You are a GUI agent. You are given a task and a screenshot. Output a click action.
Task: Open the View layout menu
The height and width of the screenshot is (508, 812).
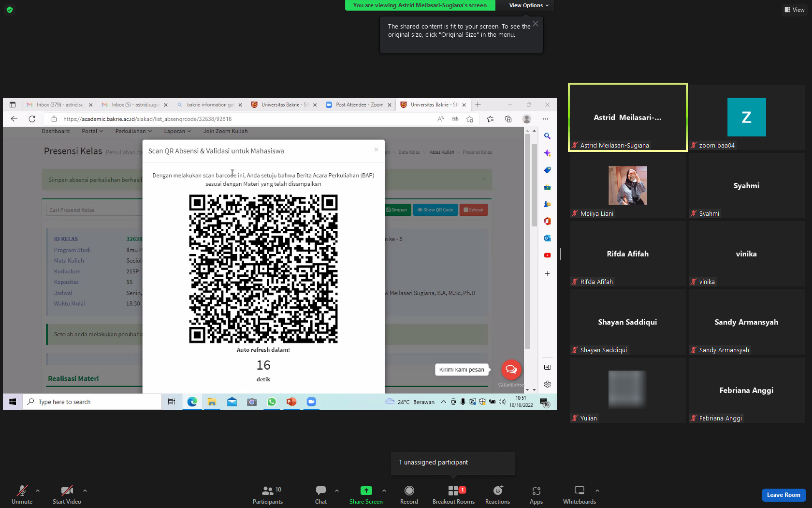794,10
